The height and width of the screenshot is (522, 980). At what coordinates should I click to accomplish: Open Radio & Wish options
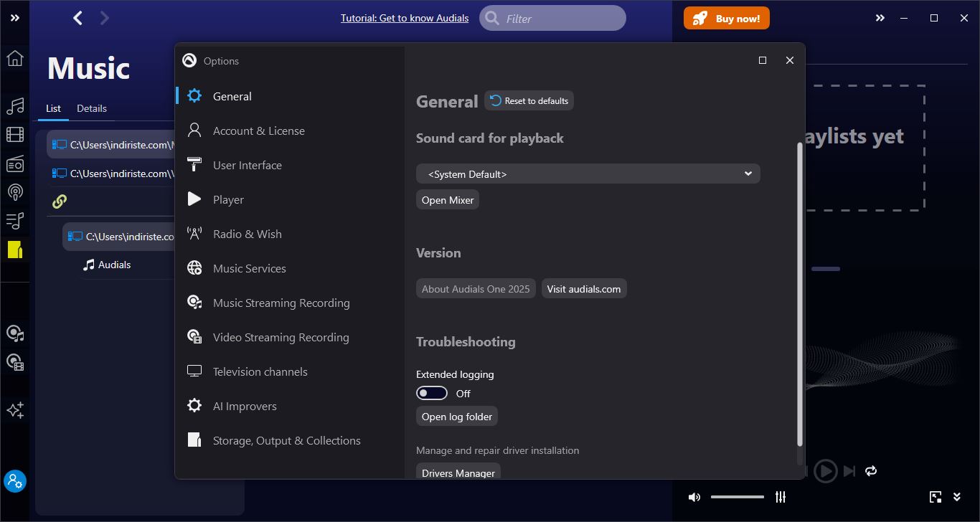pyautogui.click(x=290, y=234)
